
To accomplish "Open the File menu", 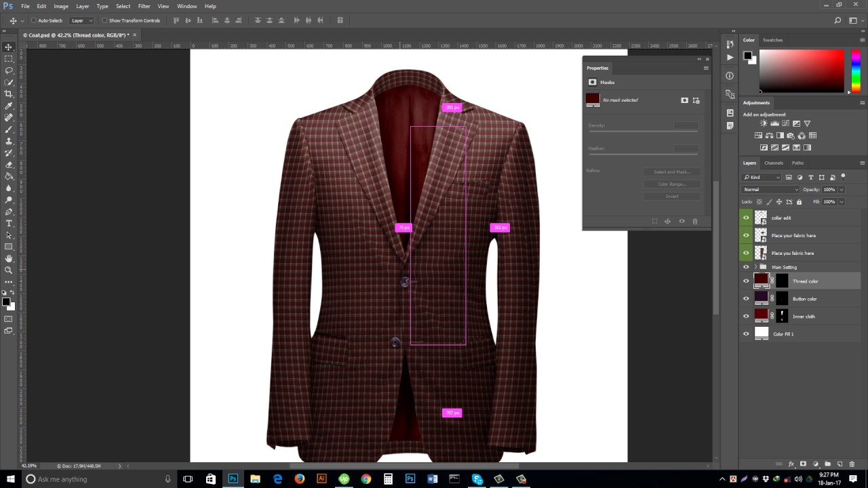I will (x=25, y=6).
